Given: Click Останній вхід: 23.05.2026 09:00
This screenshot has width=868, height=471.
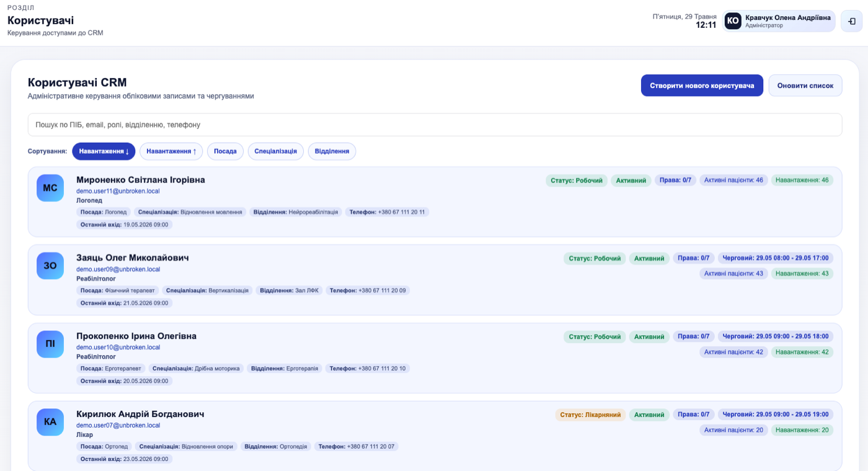Looking at the screenshot, I should (x=125, y=459).
